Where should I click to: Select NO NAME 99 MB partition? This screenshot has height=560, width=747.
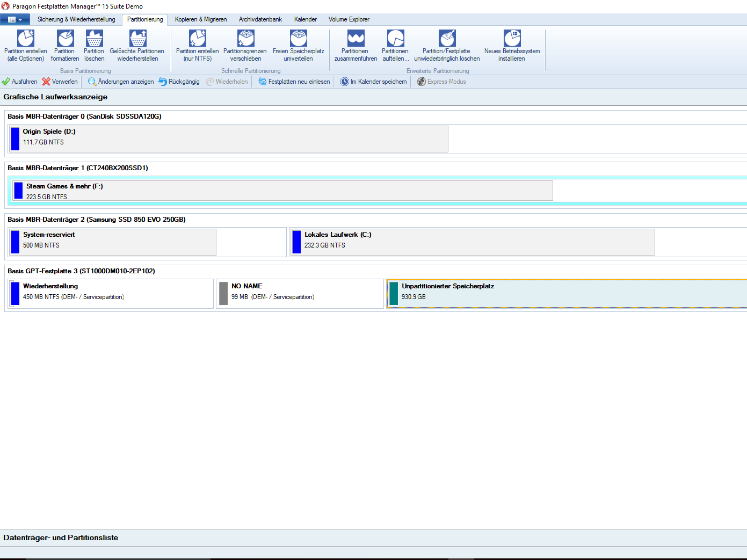(300, 294)
